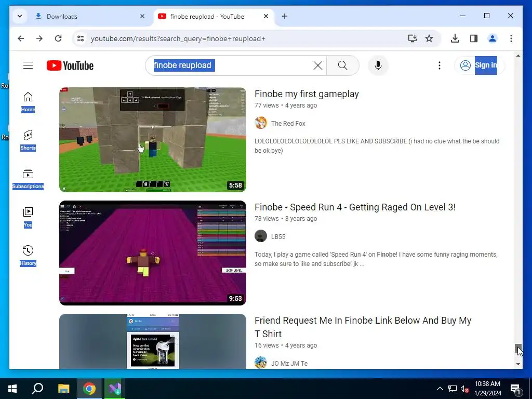Image resolution: width=532 pixels, height=399 pixels.
Task: Click Chrome icon in the taskbar
Action: 89,389
